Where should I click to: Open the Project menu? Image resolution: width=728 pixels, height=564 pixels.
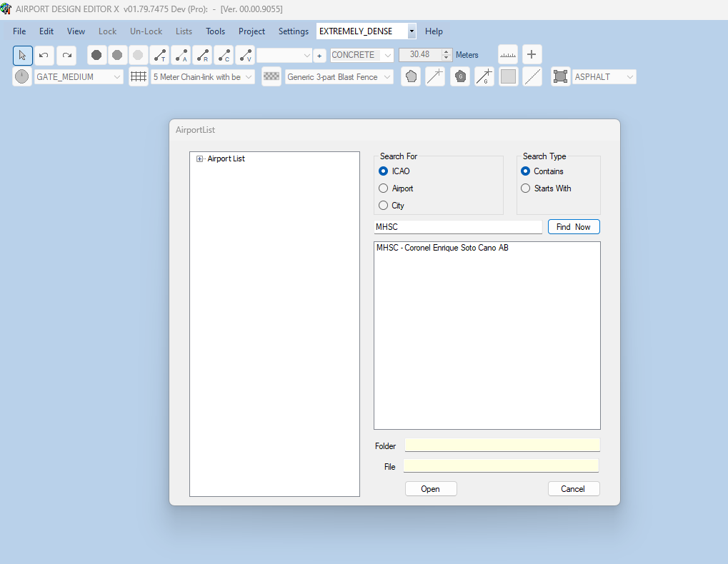tap(251, 31)
